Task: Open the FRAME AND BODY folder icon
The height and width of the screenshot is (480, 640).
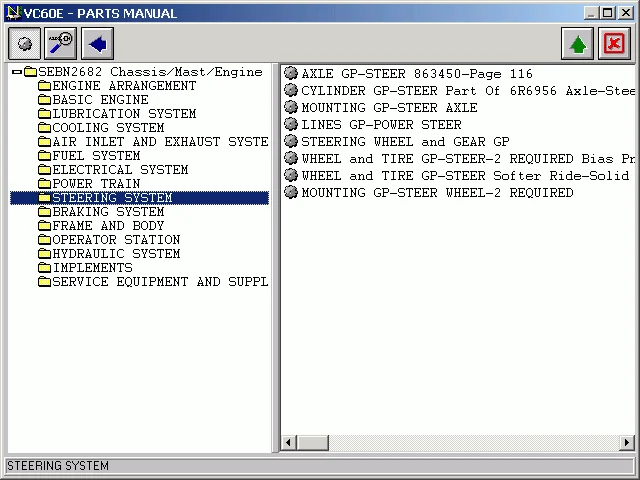Action: 44,226
